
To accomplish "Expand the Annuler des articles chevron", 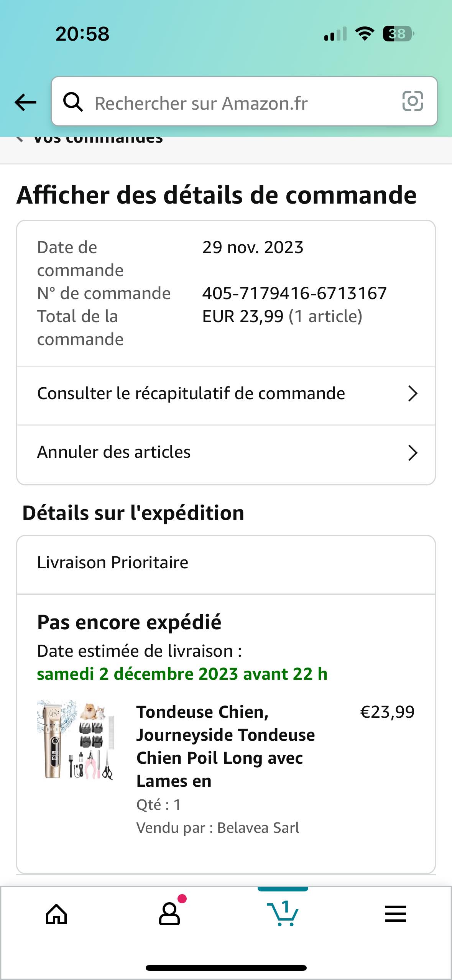I will [x=413, y=453].
